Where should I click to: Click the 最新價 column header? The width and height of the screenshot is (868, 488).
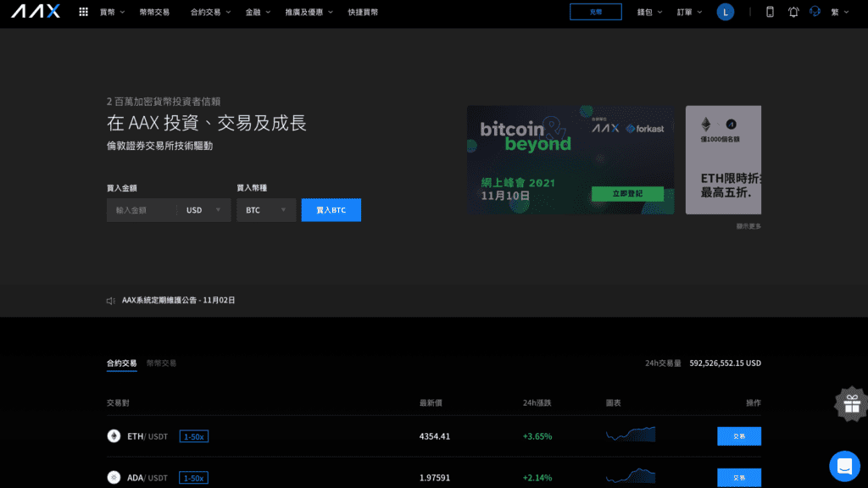(x=431, y=402)
